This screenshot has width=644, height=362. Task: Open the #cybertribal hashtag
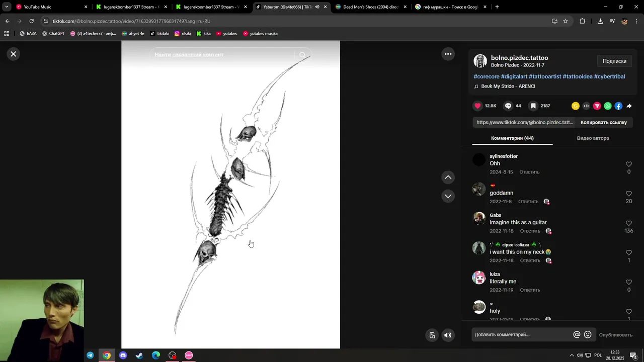pos(609,76)
